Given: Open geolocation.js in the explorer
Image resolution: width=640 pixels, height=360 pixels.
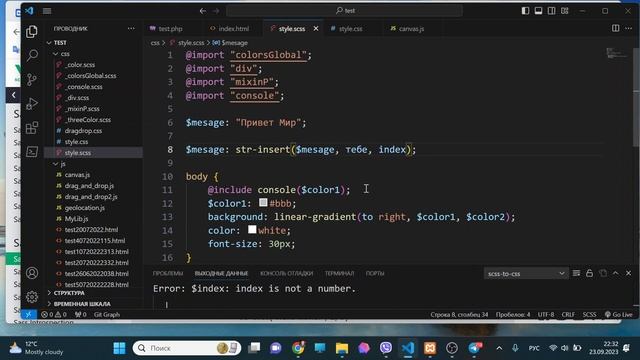Looking at the screenshot, I should pos(84,208).
